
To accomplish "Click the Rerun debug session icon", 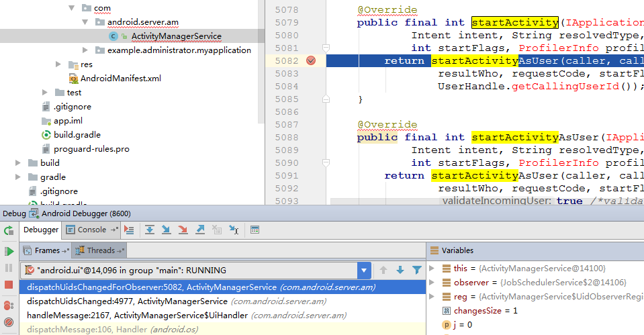I will pyautogui.click(x=9, y=230).
